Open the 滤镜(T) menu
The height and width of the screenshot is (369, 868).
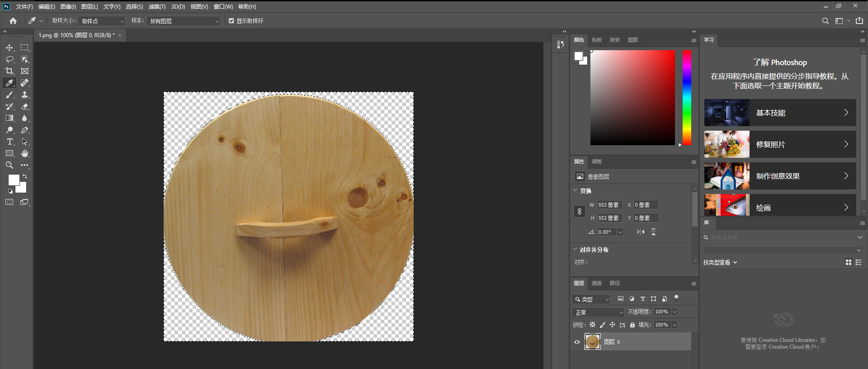[x=157, y=7]
